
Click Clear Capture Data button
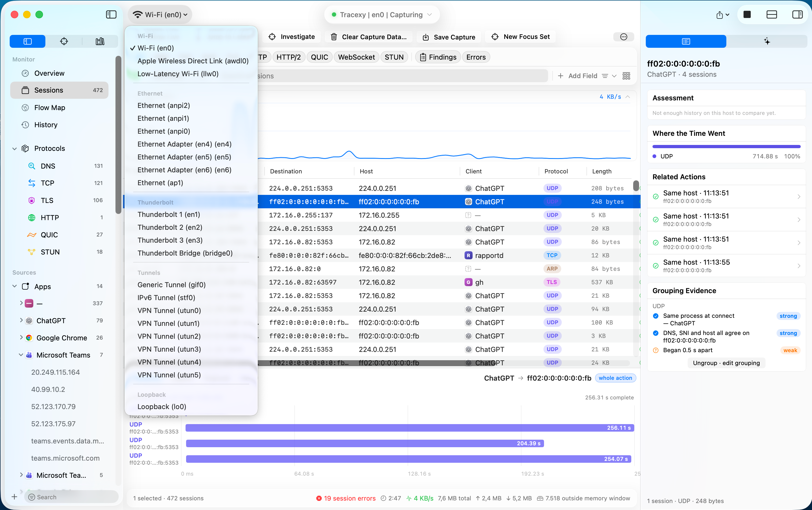369,37
